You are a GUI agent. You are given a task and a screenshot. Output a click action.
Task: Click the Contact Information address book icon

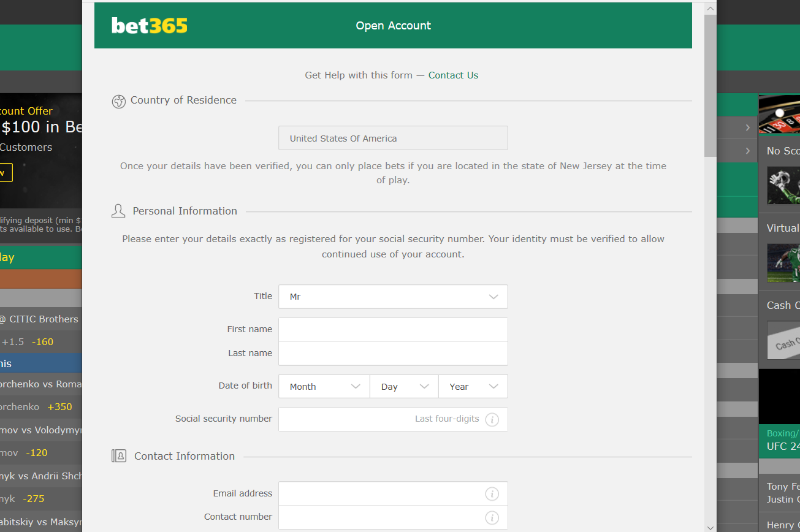coord(118,456)
